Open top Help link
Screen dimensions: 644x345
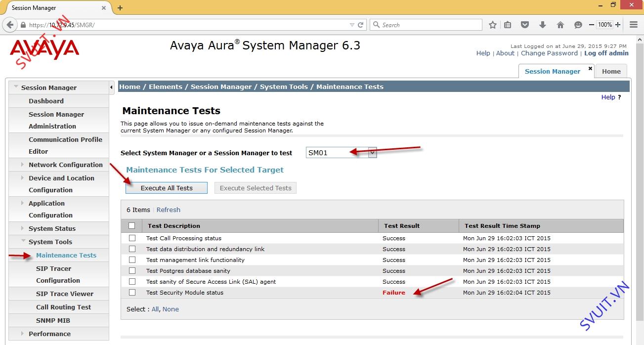pos(483,53)
